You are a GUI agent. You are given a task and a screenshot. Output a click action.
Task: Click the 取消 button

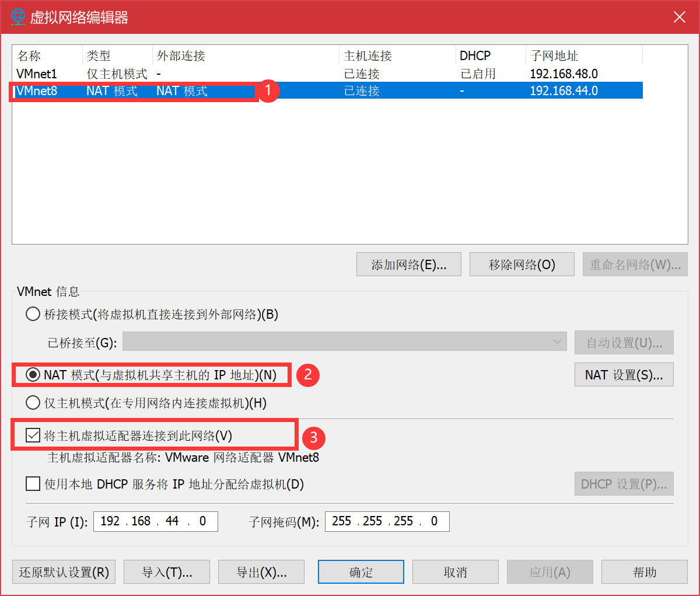pos(456,572)
